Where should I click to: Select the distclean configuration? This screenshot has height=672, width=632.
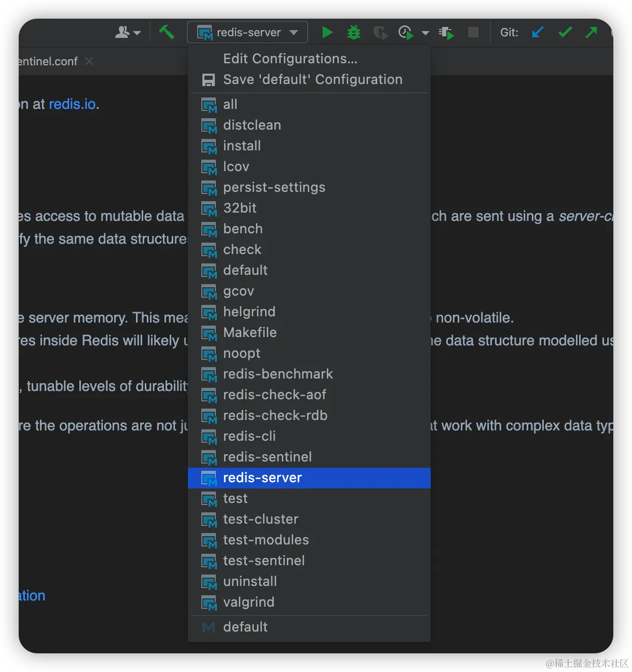[x=309, y=125]
